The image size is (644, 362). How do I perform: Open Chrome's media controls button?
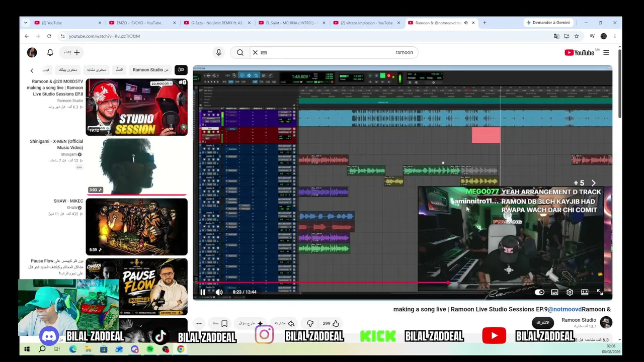click(592, 36)
